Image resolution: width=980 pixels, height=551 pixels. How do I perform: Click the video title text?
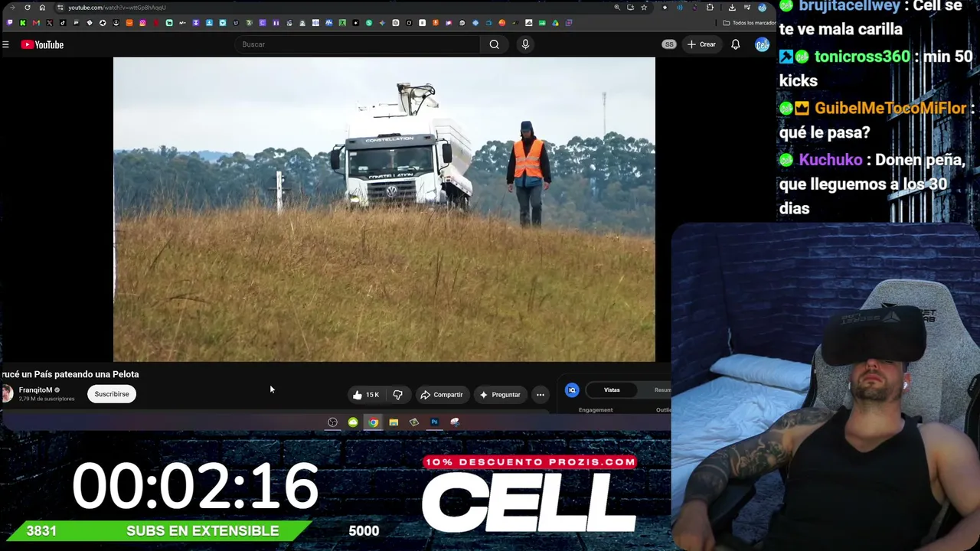point(70,374)
